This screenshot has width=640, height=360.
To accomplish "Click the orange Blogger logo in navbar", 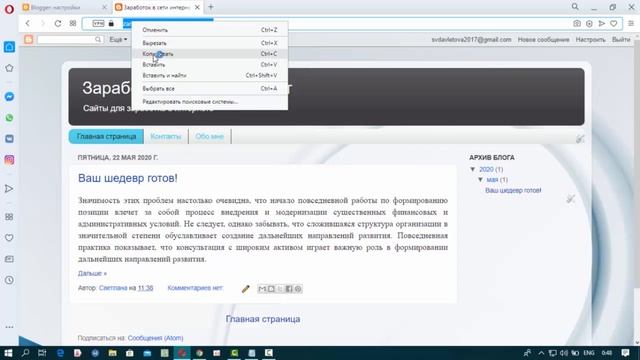I will 29,40.
